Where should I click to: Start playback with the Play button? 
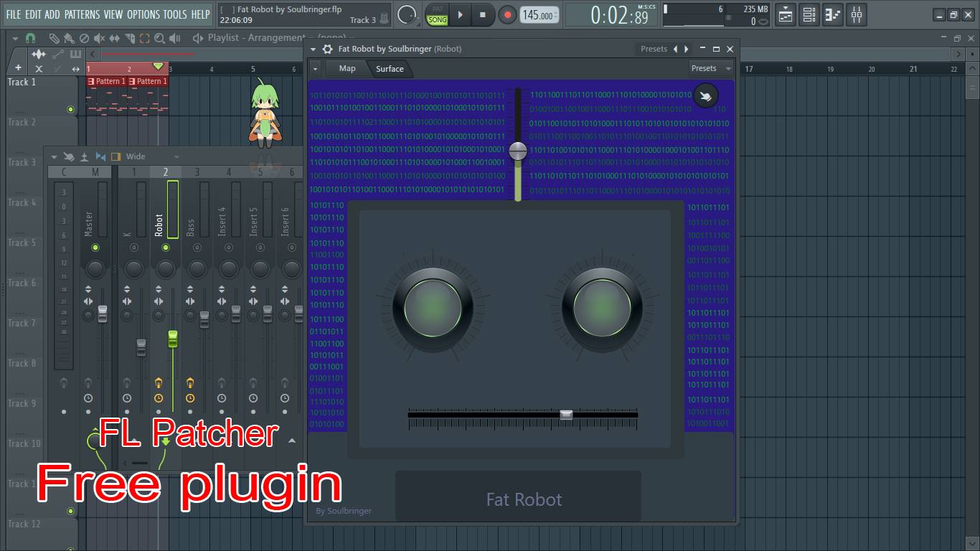pos(461,14)
